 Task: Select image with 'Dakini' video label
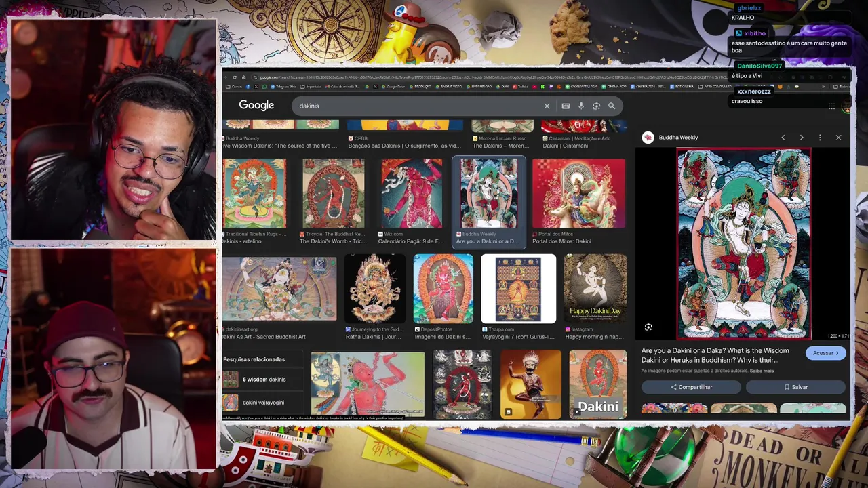(x=598, y=384)
